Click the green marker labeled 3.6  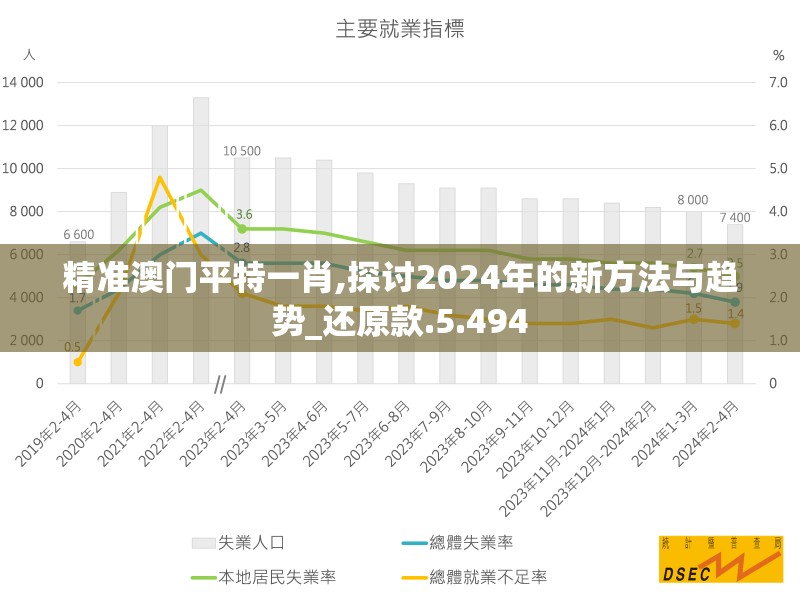pyautogui.click(x=242, y=229)
